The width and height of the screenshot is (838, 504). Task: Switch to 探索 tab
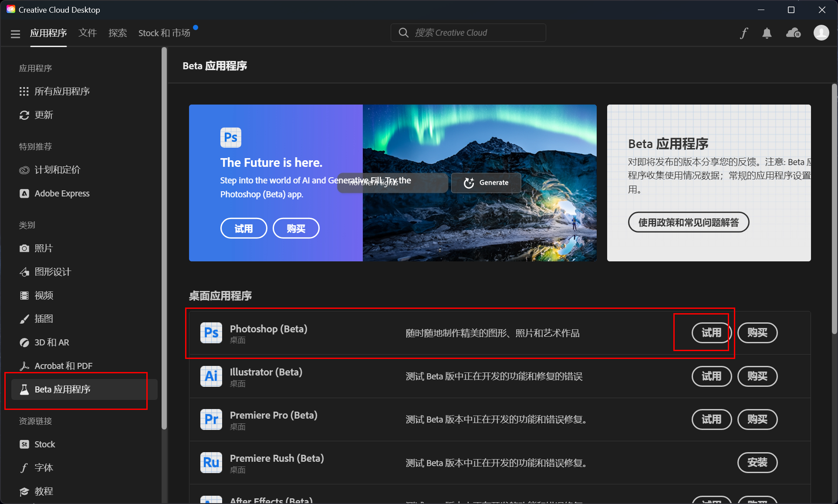(118, 33)
